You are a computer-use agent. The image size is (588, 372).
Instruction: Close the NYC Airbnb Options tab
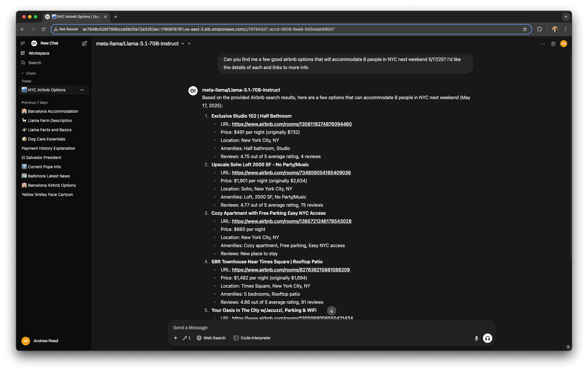(x=105, y=17)
